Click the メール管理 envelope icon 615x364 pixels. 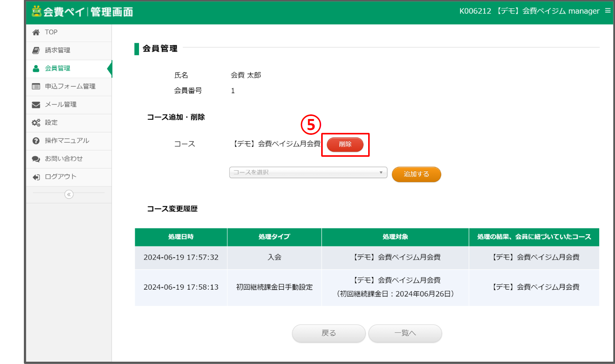click(x=36, y=105)
